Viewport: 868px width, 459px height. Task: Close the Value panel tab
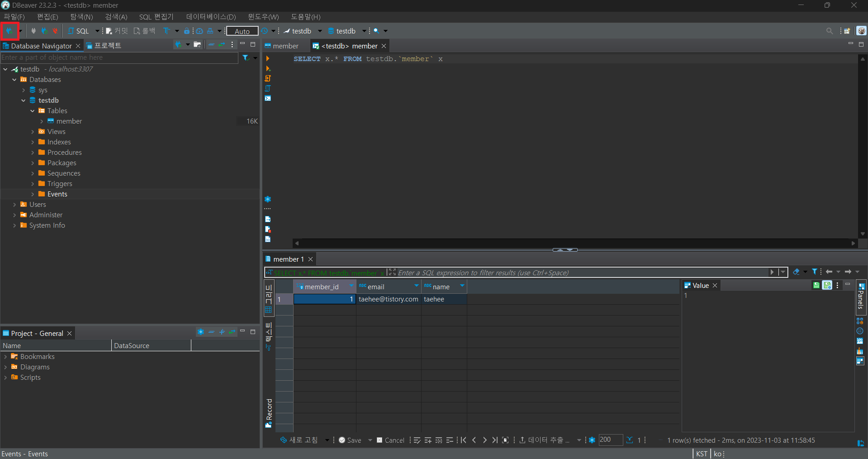click(x=715, y=286)
